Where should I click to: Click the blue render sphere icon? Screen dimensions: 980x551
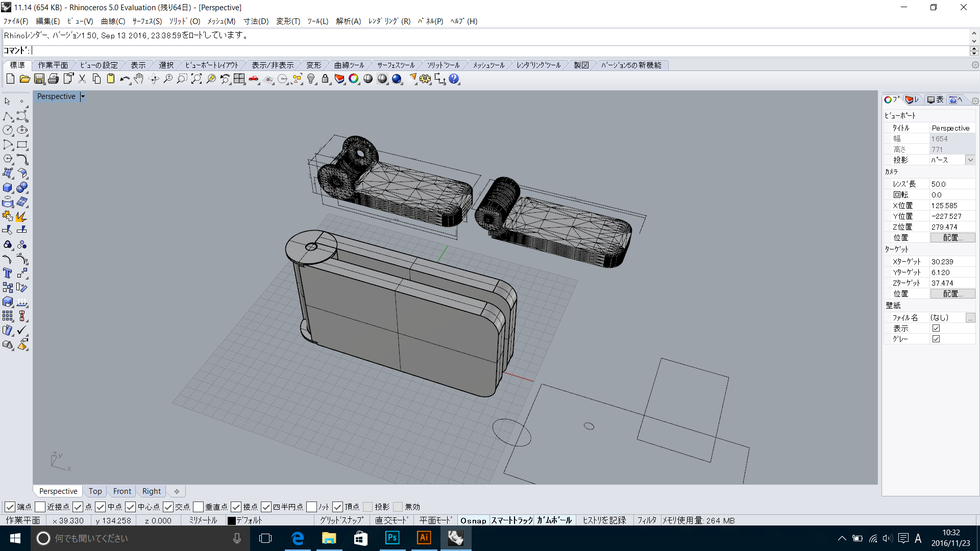point(397,79)
